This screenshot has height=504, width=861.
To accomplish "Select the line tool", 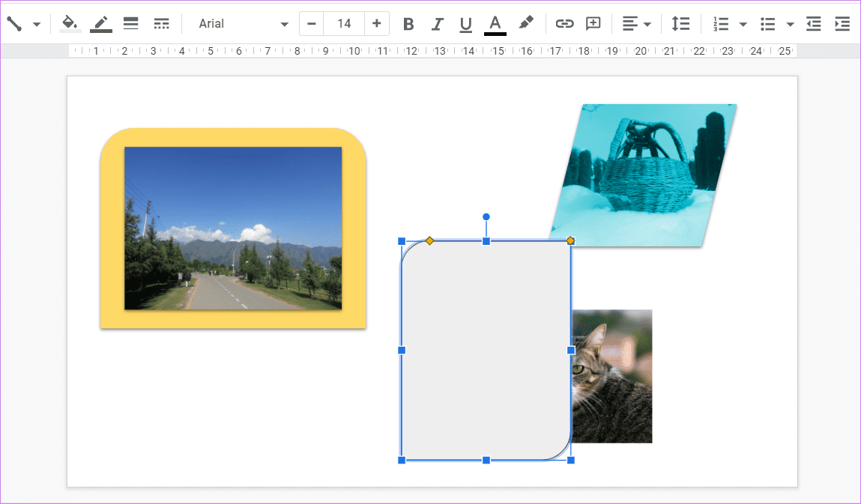I will click(13, 23).
